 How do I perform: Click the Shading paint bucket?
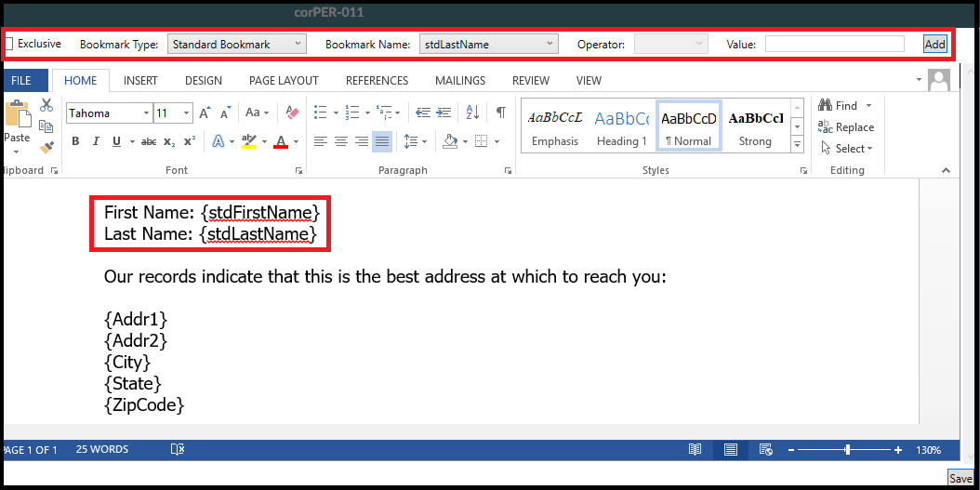click(450, 142)
